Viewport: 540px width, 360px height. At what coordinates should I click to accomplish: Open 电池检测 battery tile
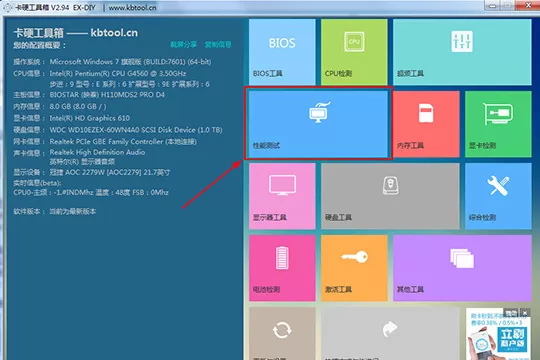pyautogui.click(x=282, y=268)
